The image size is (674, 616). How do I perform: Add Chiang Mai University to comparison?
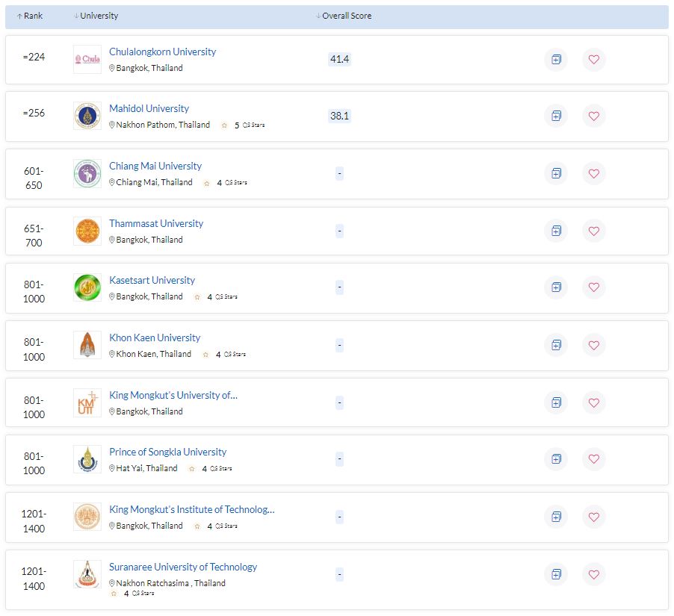pos(556,173)
